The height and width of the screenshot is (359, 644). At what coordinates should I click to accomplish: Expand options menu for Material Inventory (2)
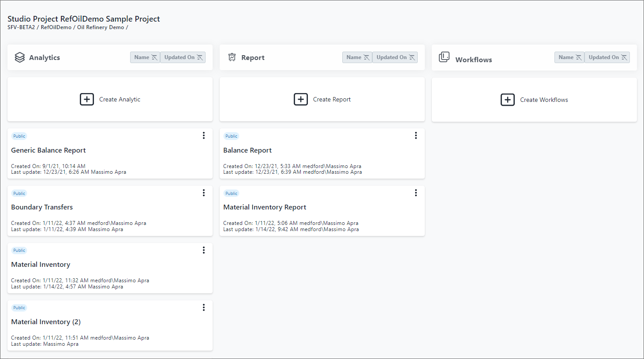coord(204,307)
